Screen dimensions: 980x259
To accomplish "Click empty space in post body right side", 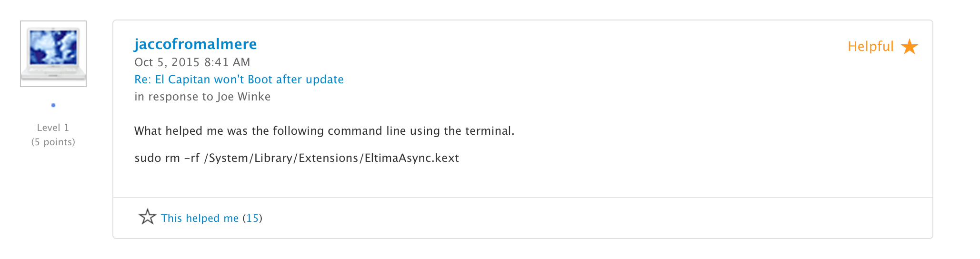I will [714, 143].
